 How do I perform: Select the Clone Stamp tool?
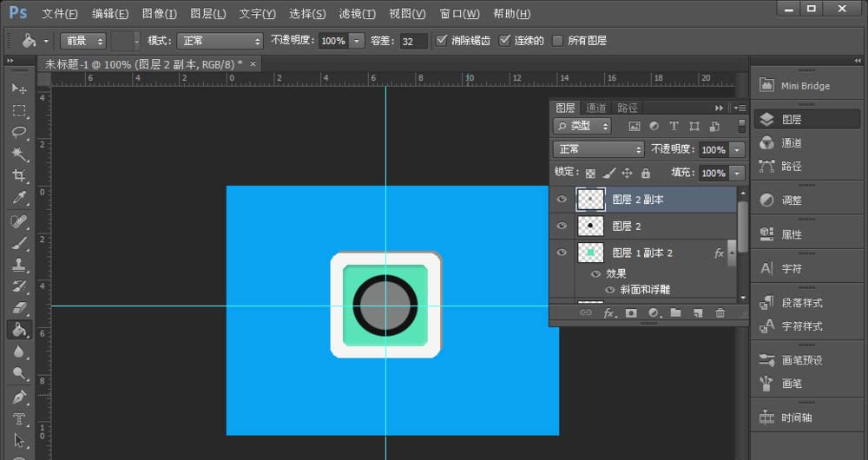19,265
